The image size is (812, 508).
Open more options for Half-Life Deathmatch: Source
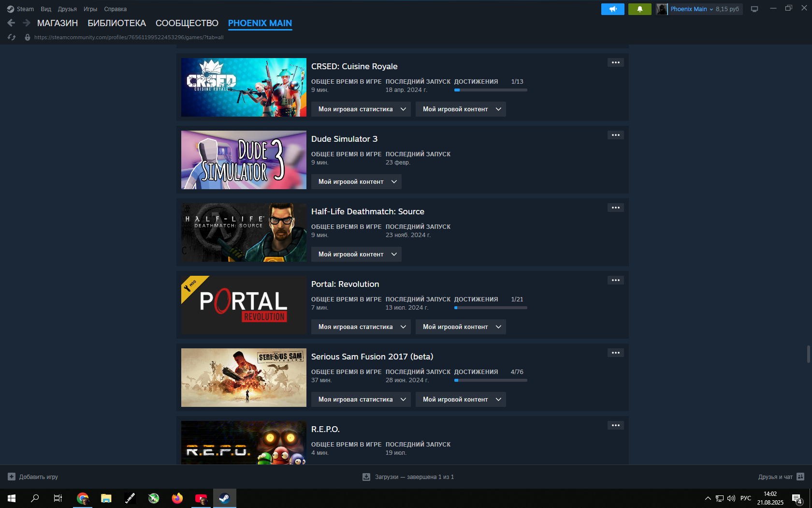coord(615,208)
